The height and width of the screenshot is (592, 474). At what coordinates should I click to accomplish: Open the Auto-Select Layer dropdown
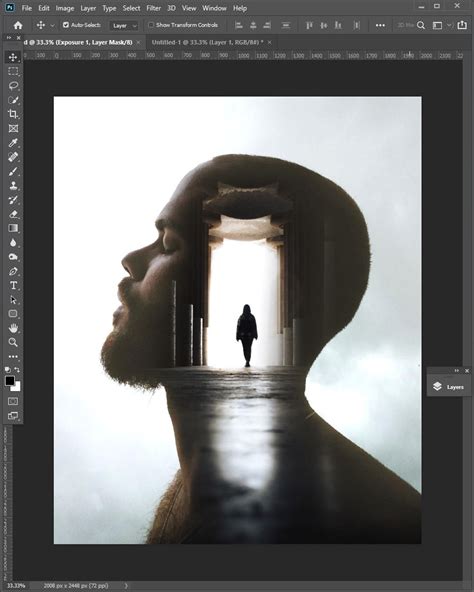pyautogui.click(x=124, y=26)
